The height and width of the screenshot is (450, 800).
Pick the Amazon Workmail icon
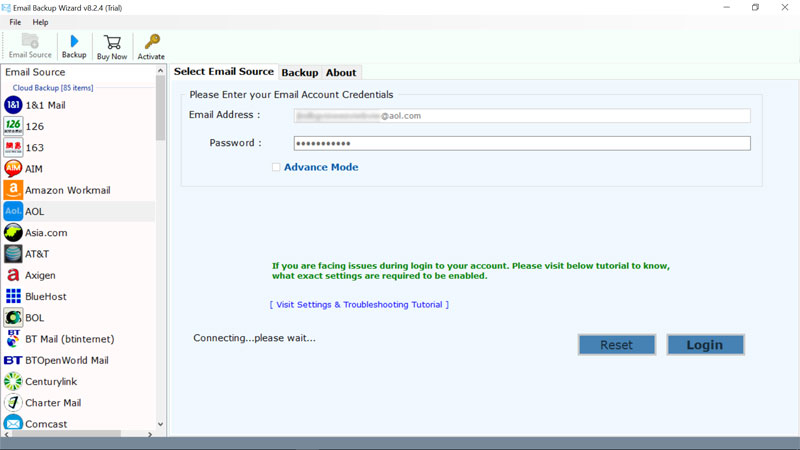pos(13,190)
